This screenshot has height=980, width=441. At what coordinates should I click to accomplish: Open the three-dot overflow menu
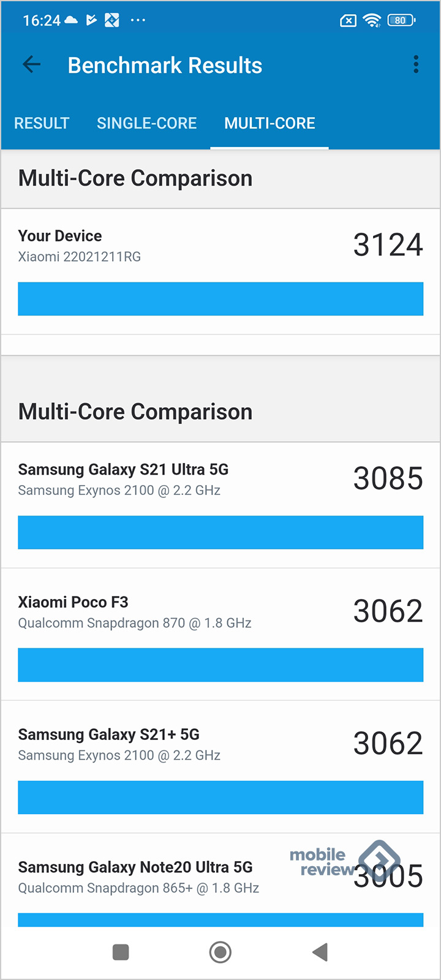416,64
